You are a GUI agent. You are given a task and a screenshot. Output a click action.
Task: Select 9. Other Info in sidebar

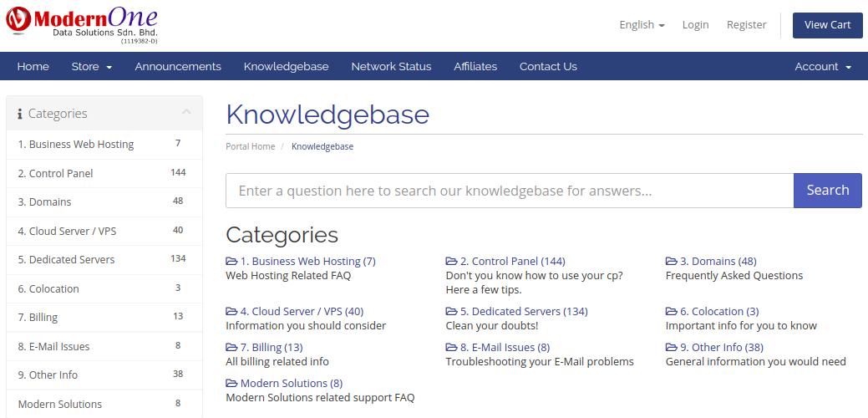(x=104, y=375)
